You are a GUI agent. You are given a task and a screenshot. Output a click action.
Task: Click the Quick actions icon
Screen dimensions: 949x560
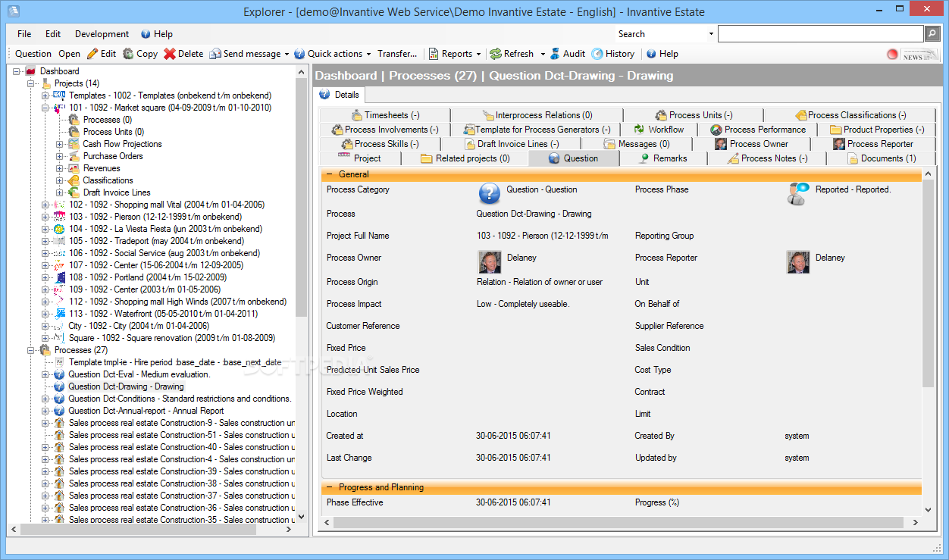(x=299, y=54)
